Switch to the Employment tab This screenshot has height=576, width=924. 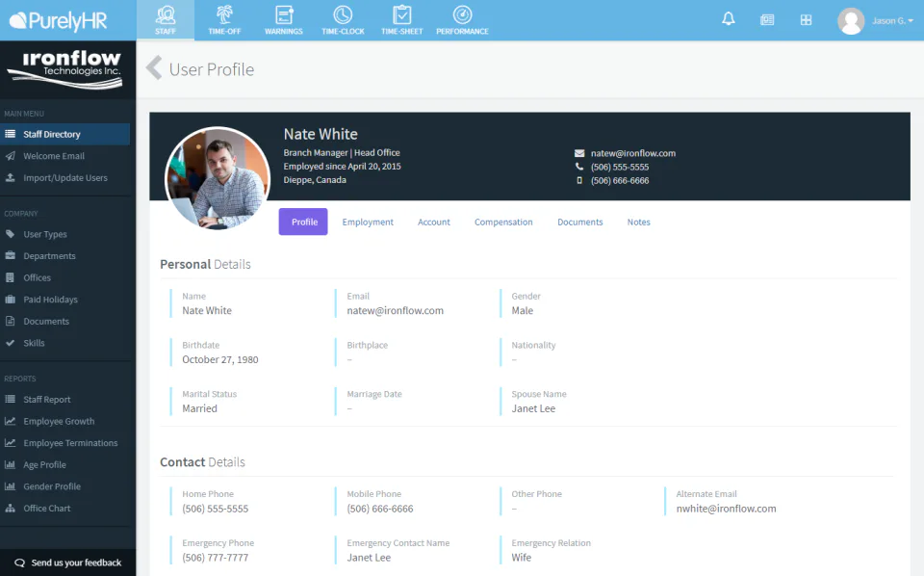coord(368,222)
